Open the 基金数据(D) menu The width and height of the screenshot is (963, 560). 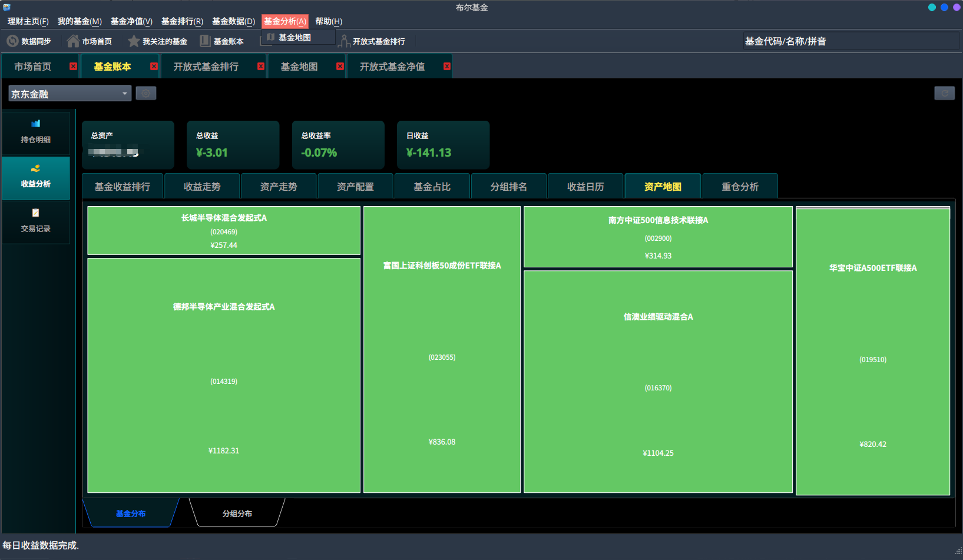pyautogui.click(x=233, y=21)
